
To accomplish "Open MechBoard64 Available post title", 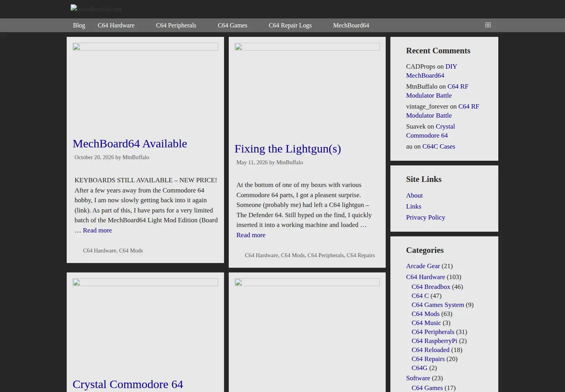I will (x=130, y=143).
